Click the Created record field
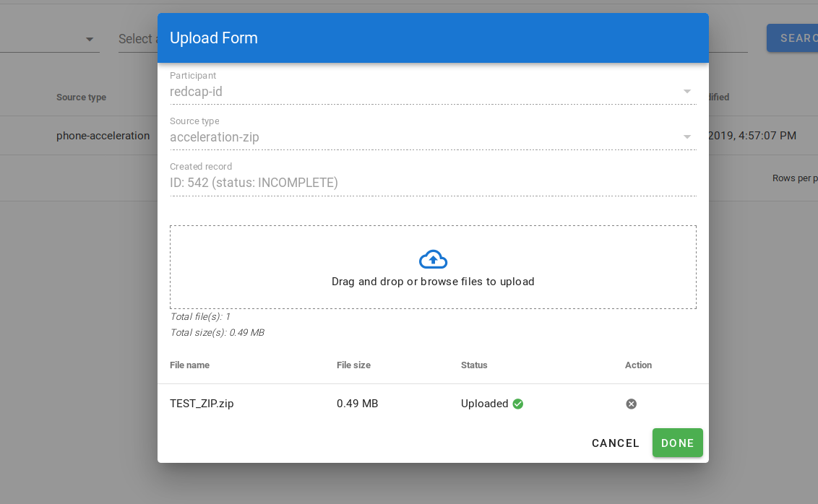This screenshot has width=818, height=504. click(x=433, y=182)
